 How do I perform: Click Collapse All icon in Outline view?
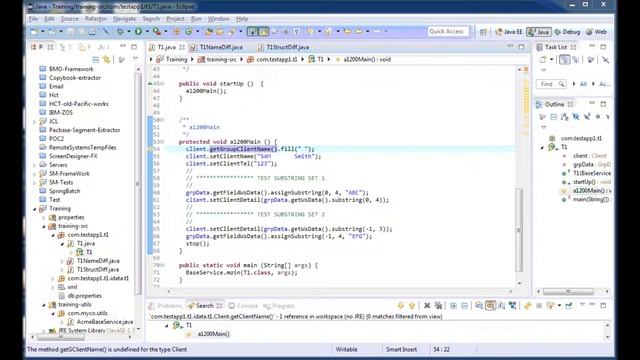553,117
